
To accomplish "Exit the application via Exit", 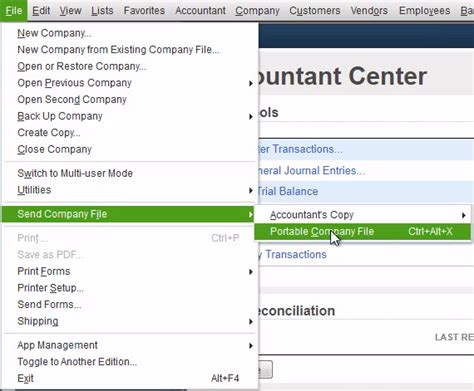I will [x=129, y=379].
